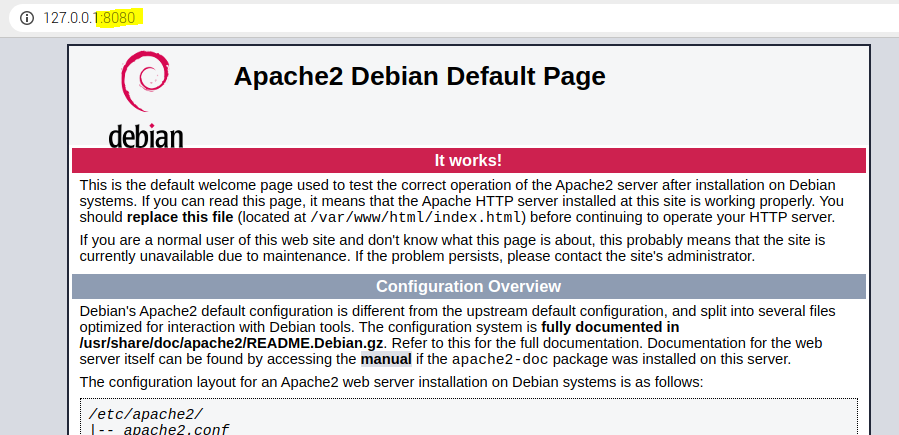Click the 'Apache2 Debian Default Page' heading
Image resolution: width=899 pixels, height=435 pixels.
point(419,76)
